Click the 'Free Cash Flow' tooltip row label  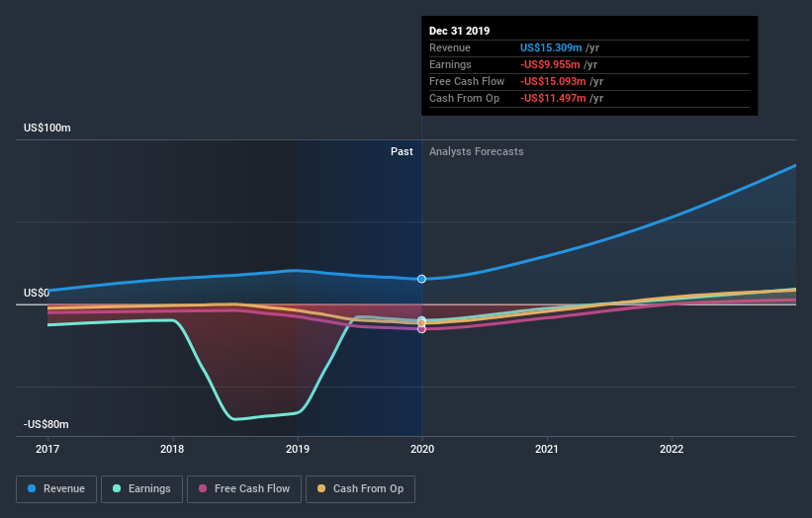(467, 81)
